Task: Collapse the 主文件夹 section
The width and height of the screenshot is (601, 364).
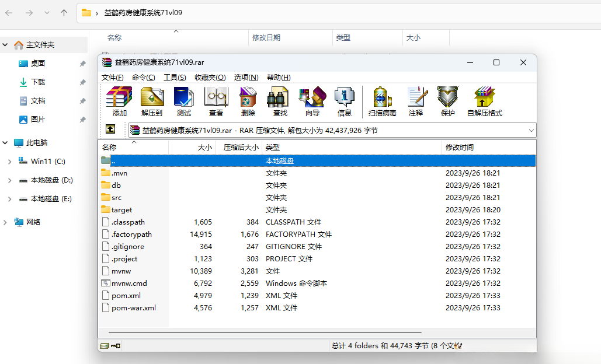Action: 5,45
